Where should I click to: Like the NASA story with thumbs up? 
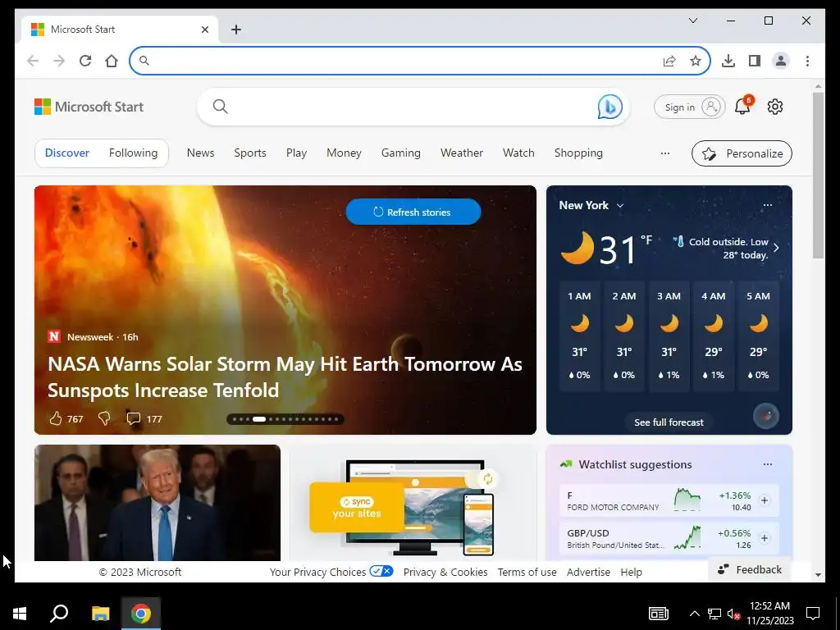pos(56,418)
